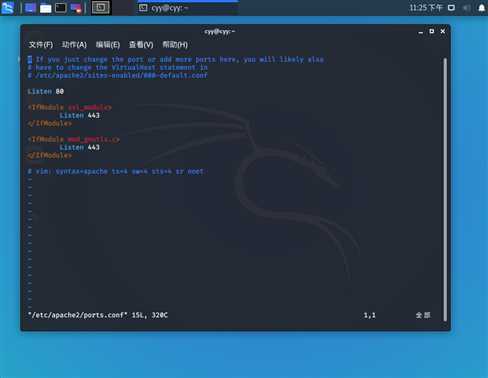Open the workspace switcher in the panel
Screen dimensions: 488x378
(100, 8)
